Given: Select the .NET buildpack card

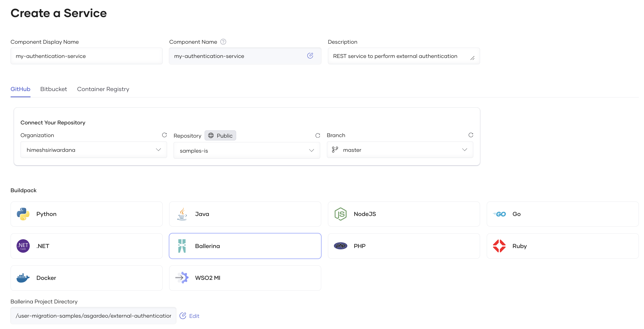Looking at the screenshot, I should pyautogui.click(x=87, y=246).
